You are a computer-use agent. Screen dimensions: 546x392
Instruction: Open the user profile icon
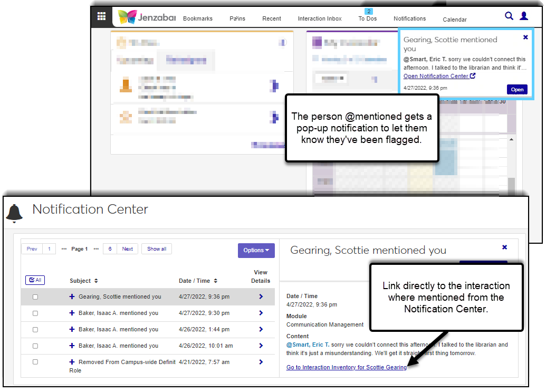[524, 16]
